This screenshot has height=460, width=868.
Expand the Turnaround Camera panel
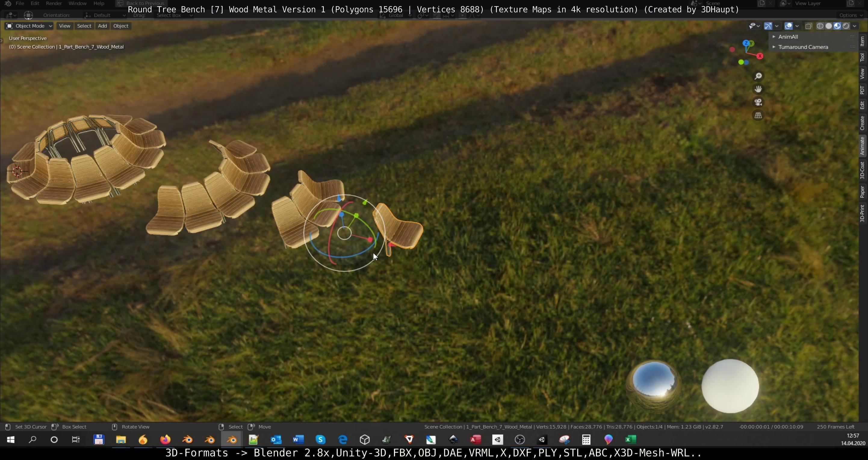803,47
